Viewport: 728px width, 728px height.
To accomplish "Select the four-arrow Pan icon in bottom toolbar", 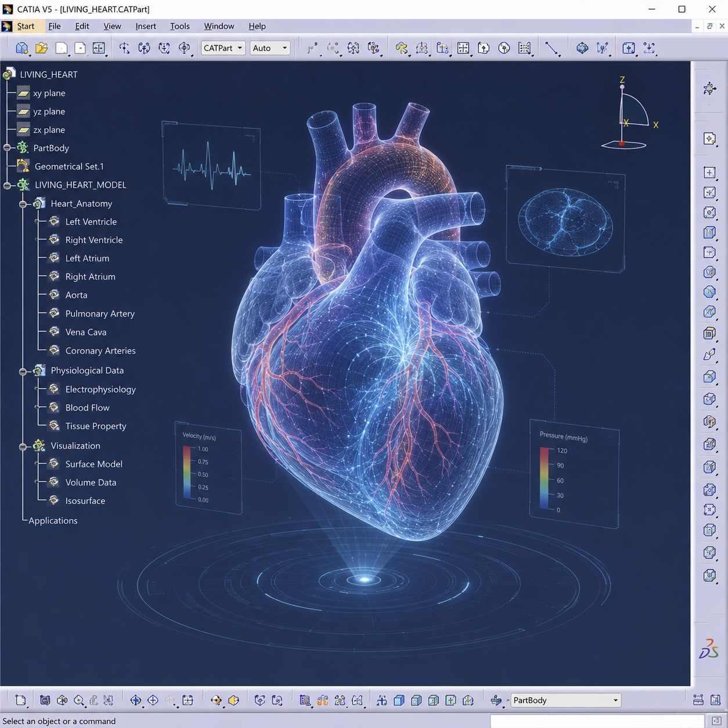I will tap(135, 701).
